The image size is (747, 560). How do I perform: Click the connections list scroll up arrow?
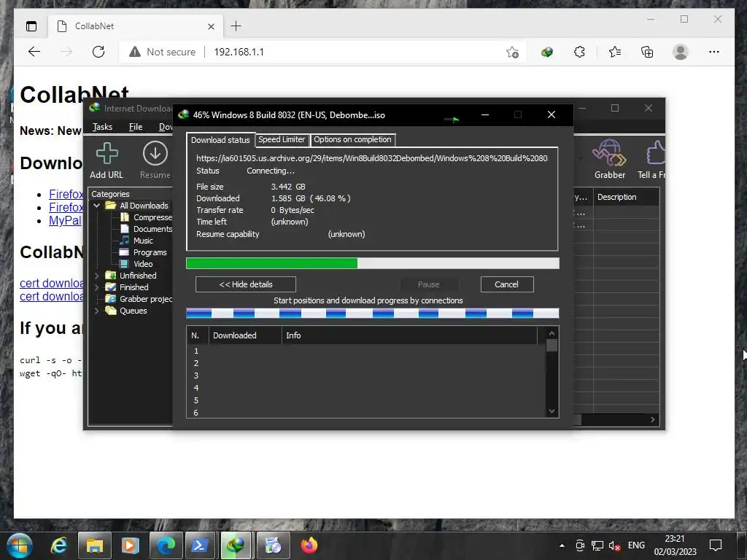click(x=551, y=333)
